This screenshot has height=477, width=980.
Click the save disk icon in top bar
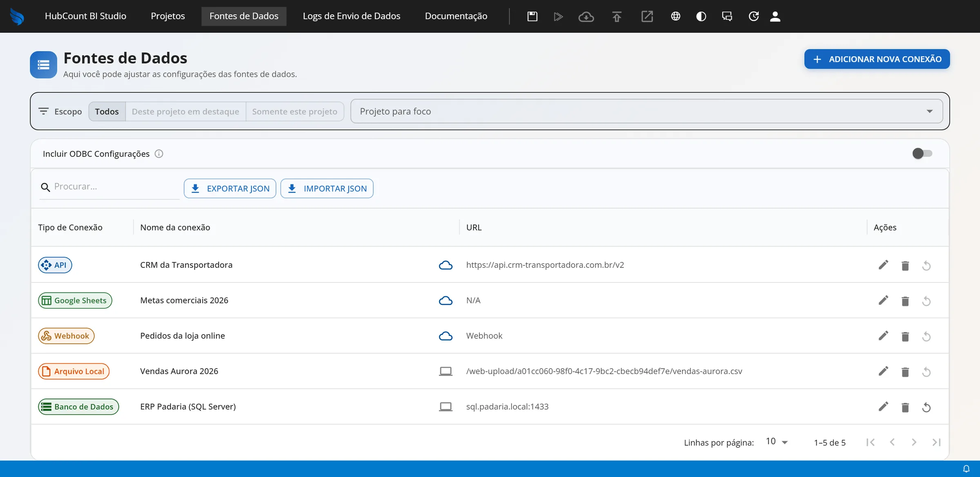[532, 16]
